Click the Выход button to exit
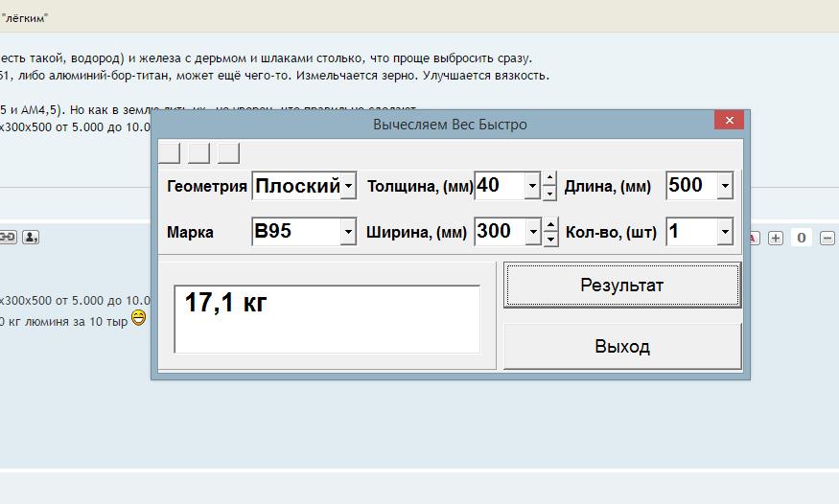Image resolution: width=839 pixels, height=504 pixels. (622, 346)
